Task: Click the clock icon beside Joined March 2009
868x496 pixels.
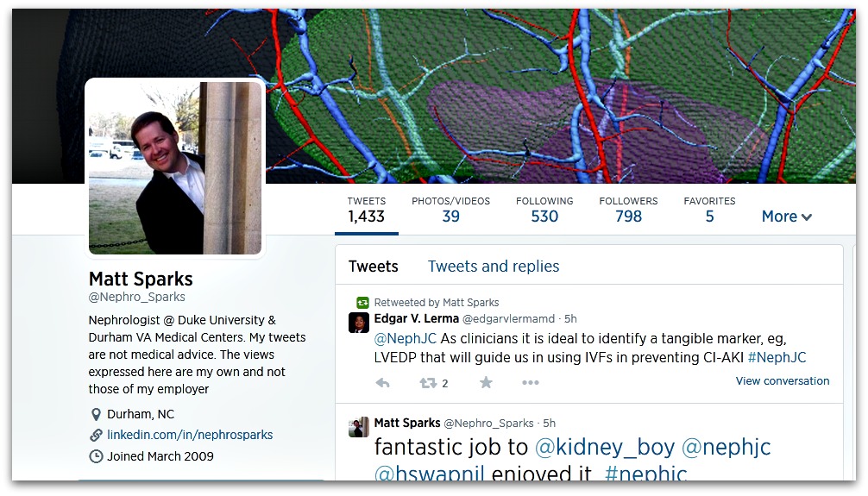Action: coord(96,456)
